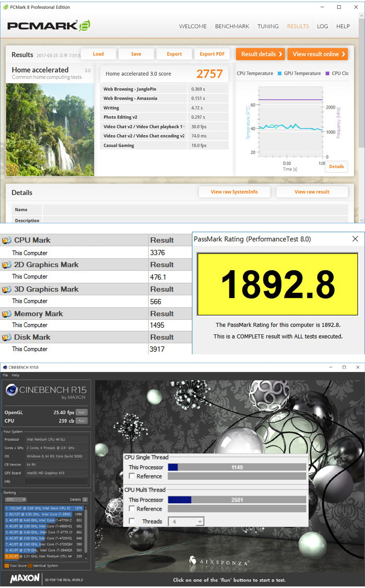Image resolution: width=365 pixels, height=588 pixels.
Task: Click the Save results button
Action: click(136, 54)
